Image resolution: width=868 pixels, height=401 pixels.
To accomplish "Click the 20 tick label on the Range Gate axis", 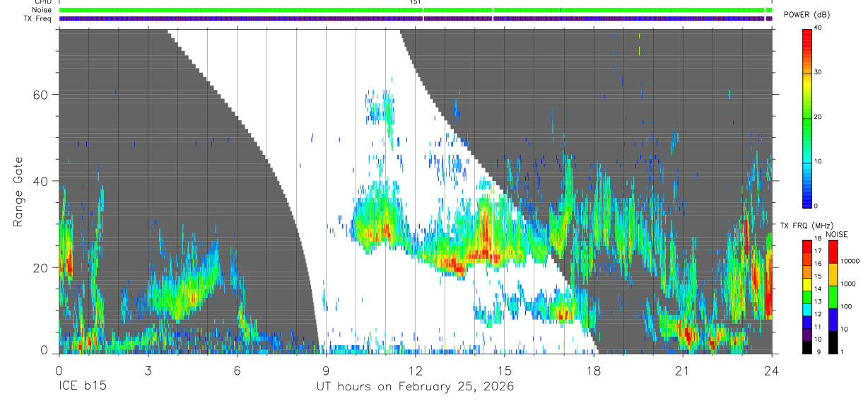I will tap(40, 268).
